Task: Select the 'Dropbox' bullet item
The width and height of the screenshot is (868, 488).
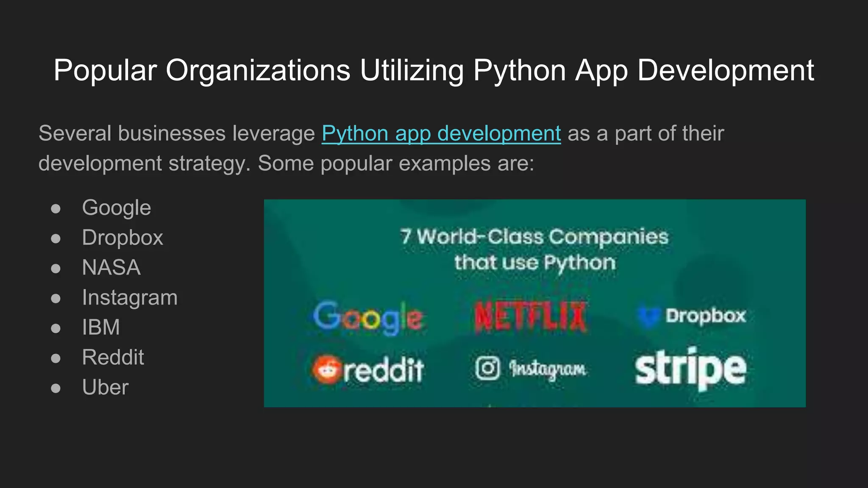Action: click(x=122, y=238)
